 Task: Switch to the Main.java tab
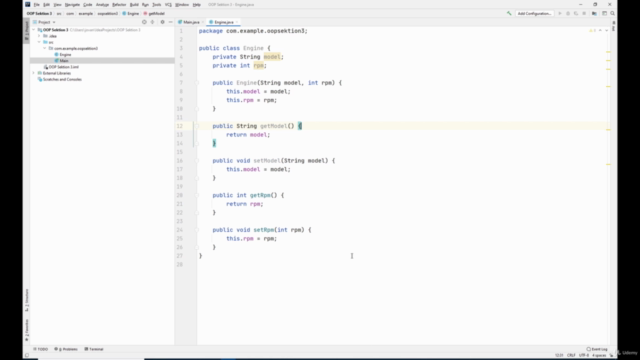click(x=191, y=22)
